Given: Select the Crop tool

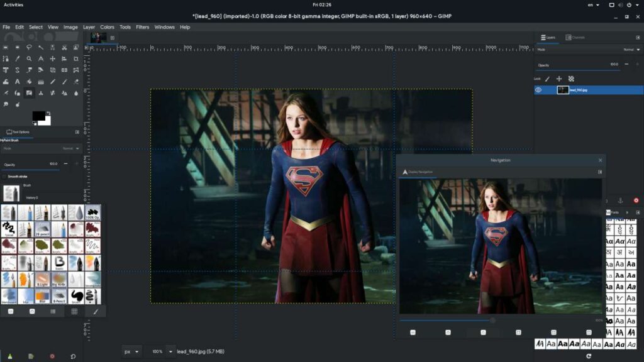Looking at the screenshot, I should 76,58.
